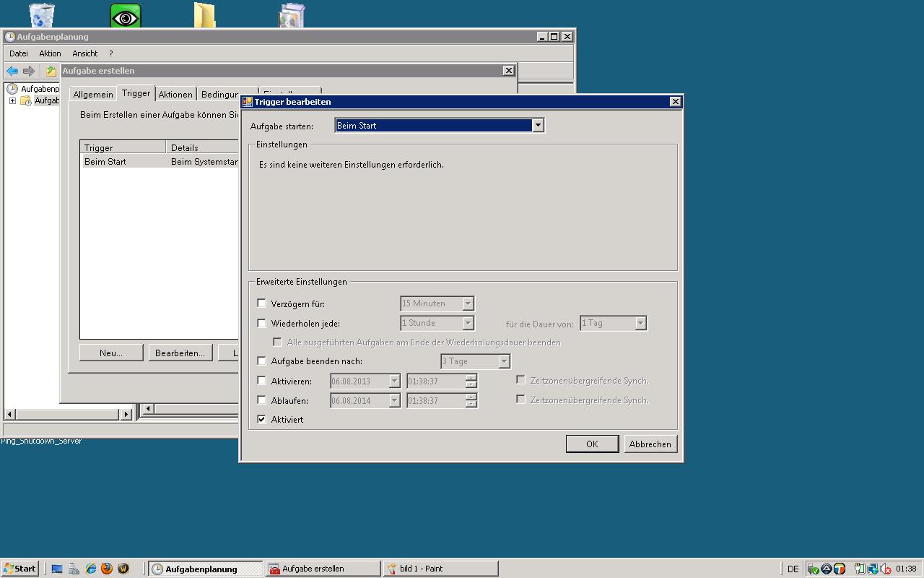Enable the 'Verzögern für' checkbox
This screenshot has height=578, width=924.
pyautogui.click(x=262, y=303)
